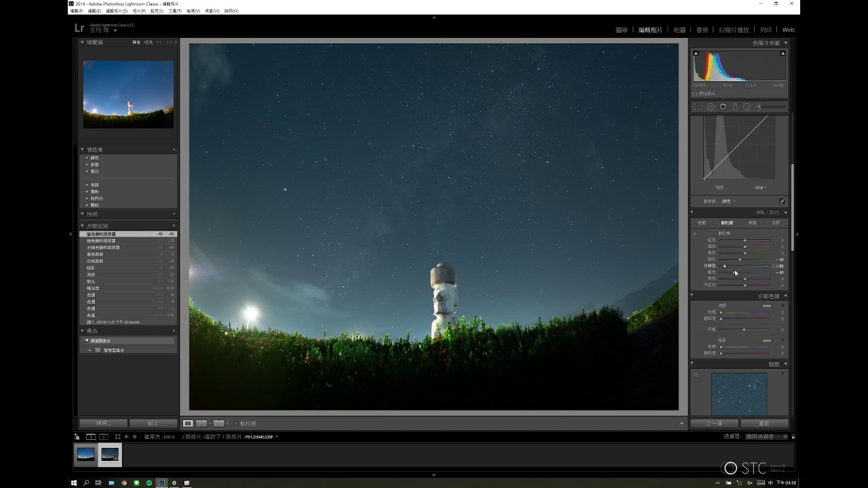Image resolution: width=868 pixels, height=488 pixels.
Task: Select the red eye correction tool
Action: tap(723, 106)
